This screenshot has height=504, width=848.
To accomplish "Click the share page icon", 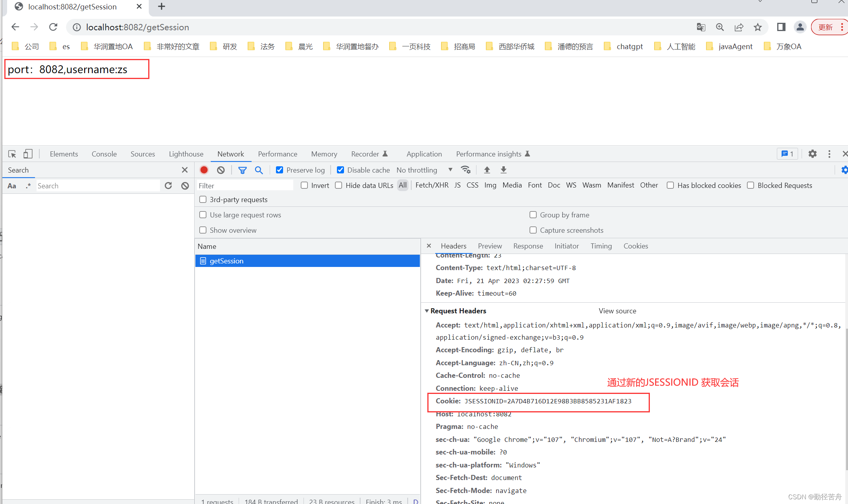I will (739, 27).
